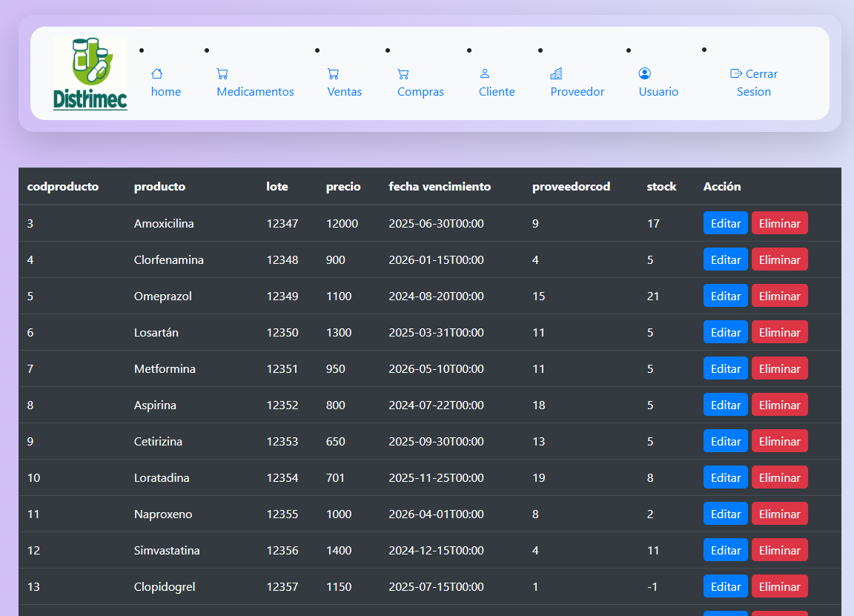Select the Naproxeno product name cell
The height and width of the screenshot is (616, 854).
click(163, 514)
